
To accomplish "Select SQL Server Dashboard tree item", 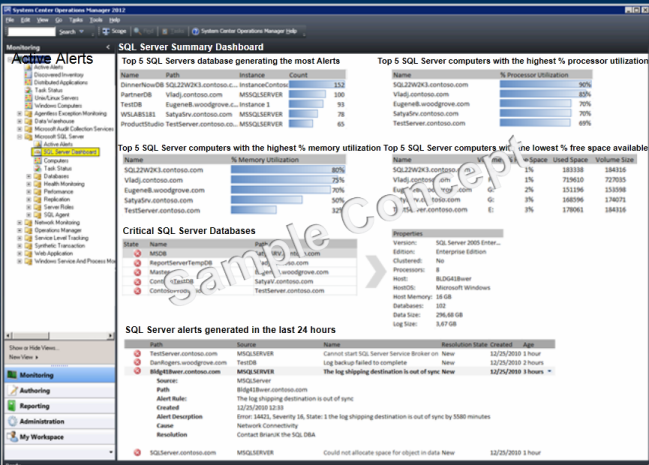I will point(66,152).
